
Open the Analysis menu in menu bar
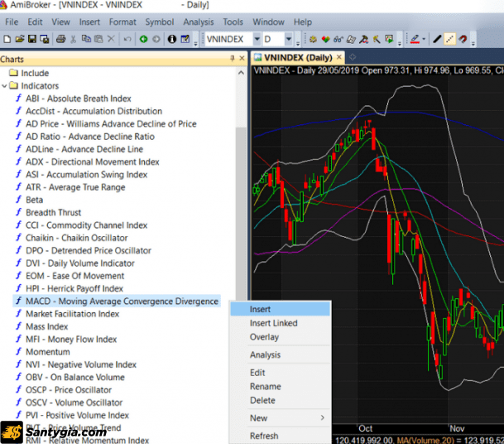click(x=199, y=22)
